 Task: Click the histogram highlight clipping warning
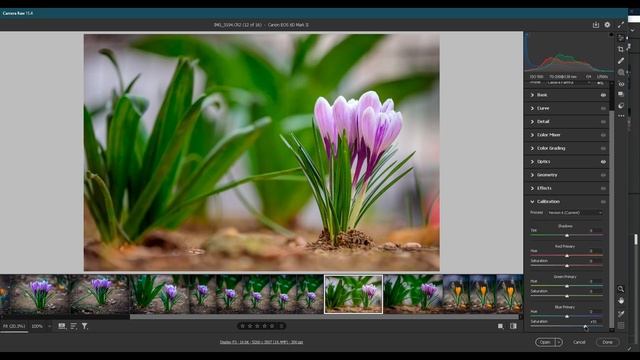click(611, 35)
